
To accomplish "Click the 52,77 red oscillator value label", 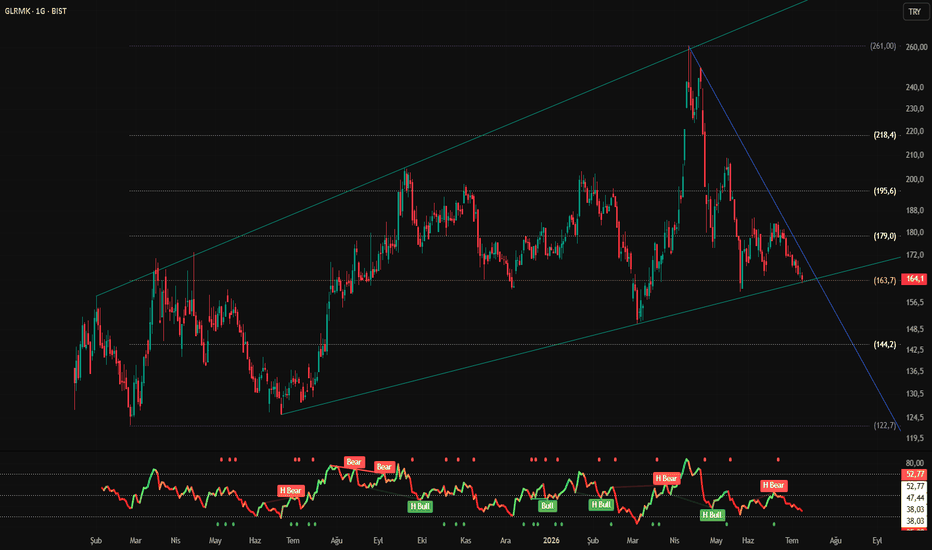I will click(914, 474).
